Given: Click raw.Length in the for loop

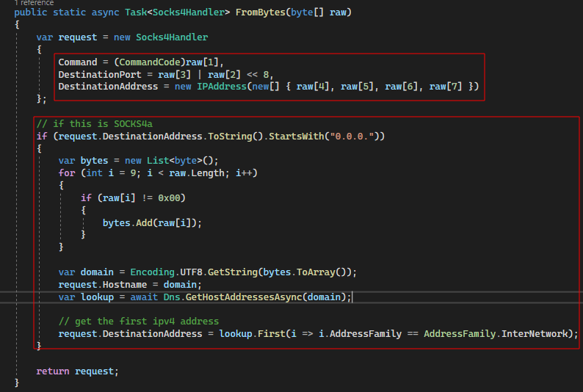Looking at the screenshot, I should coord(197,173).
